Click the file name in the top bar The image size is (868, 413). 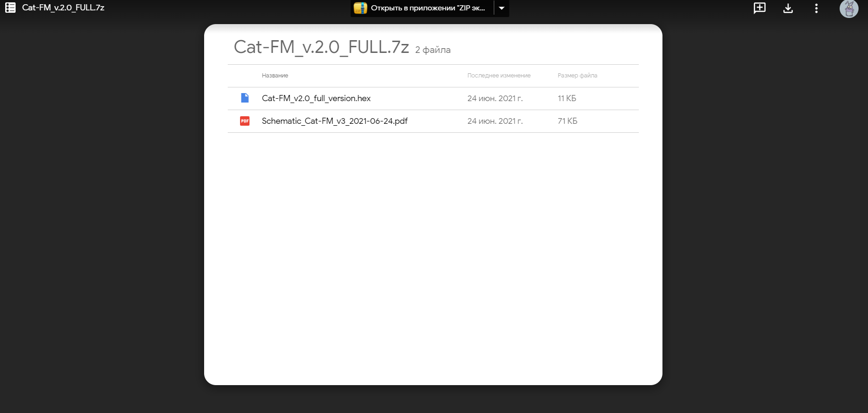tap(63, 8)
